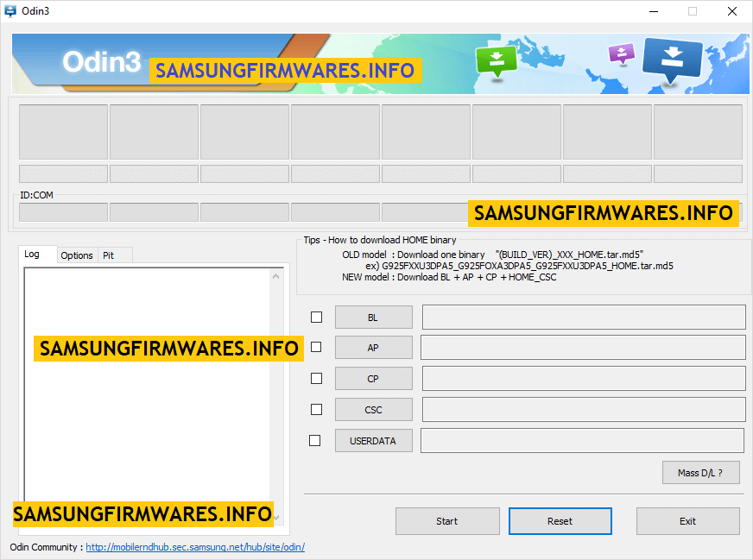Toggle the USERDATA checkbox

tap(314, 441)
